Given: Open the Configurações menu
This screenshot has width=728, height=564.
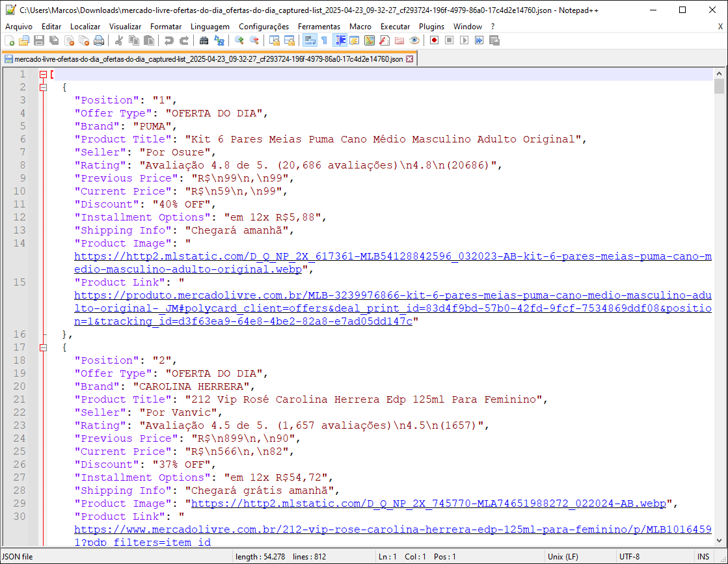Looking at the screenshot, I should point(263,27).
